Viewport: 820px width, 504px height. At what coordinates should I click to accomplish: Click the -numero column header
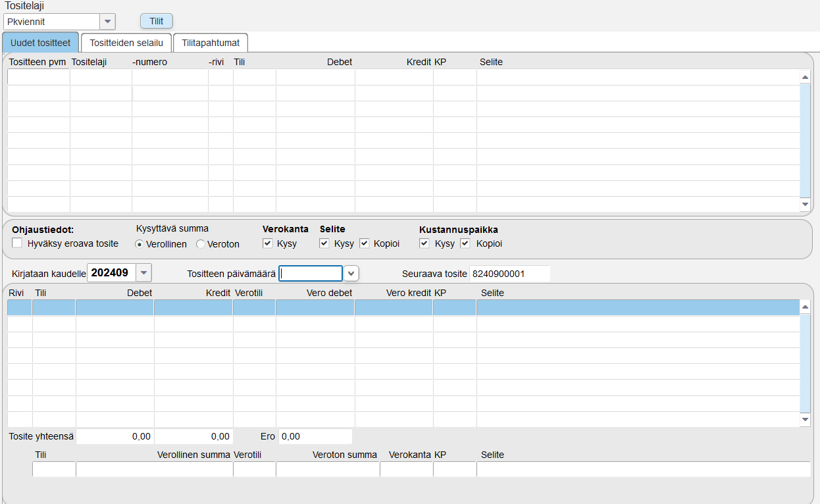[x=149, y=62]
